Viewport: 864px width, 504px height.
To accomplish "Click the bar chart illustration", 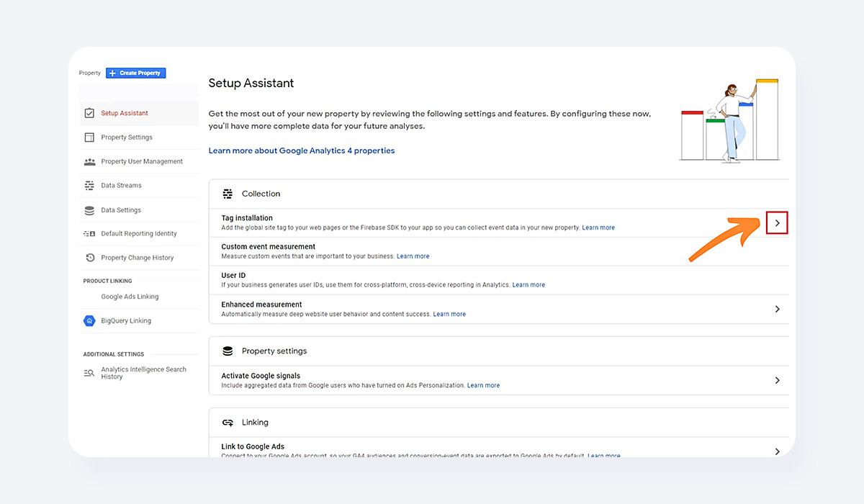I will point(730,120).
